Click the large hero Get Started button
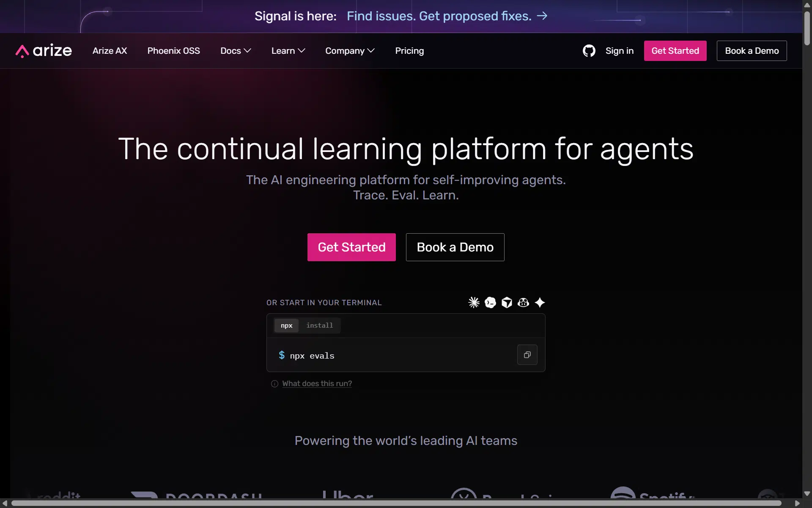This screenshot has width=812, height=508. pos(351,247)
